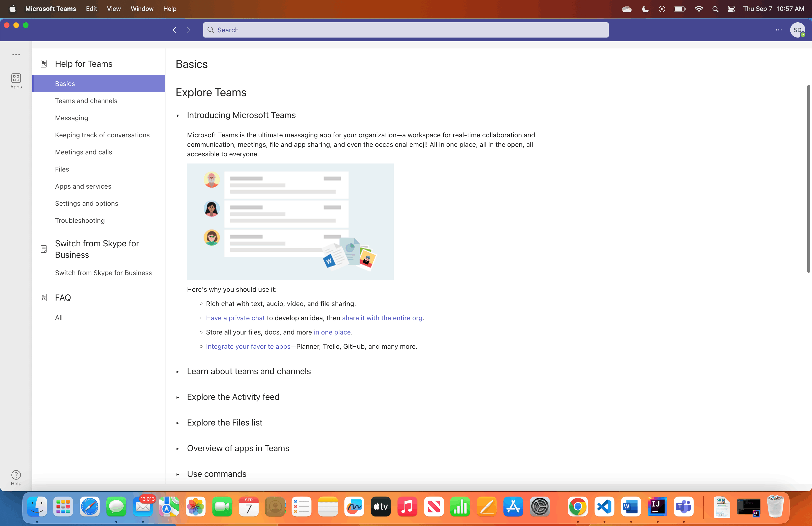Open Word app from dock
Screen dimensions: 812x526
click(x=630, y=507)
